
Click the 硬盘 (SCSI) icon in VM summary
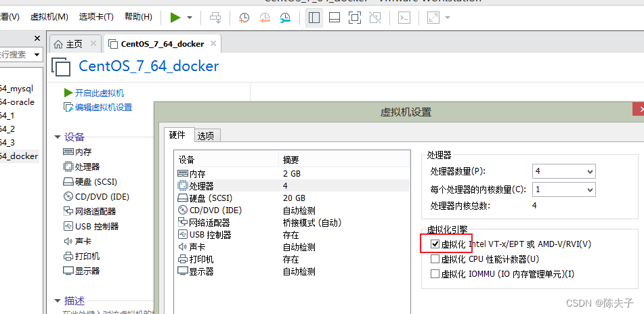pos(68,182)
